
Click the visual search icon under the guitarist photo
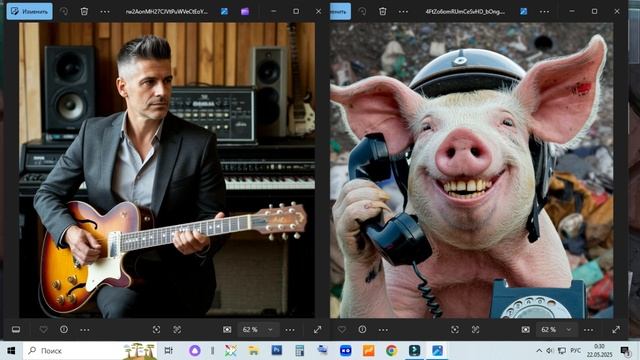[x=156, y=329]
